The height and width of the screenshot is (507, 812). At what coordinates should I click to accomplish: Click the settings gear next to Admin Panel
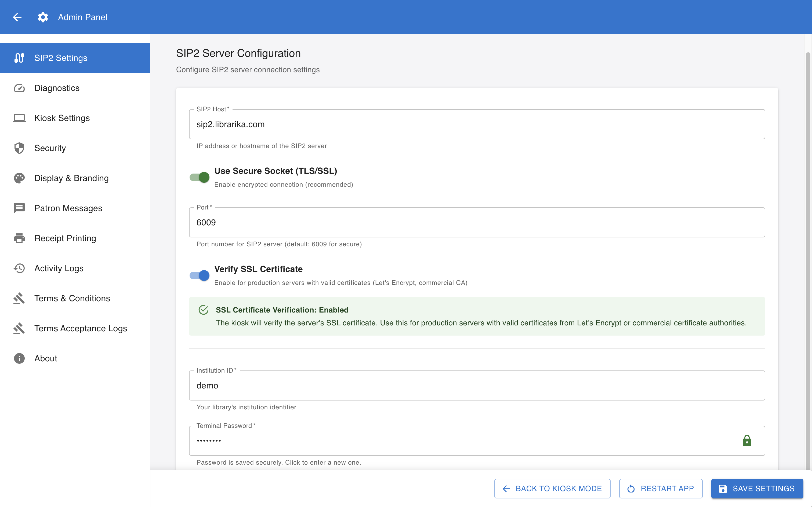(x=43, y=17)
